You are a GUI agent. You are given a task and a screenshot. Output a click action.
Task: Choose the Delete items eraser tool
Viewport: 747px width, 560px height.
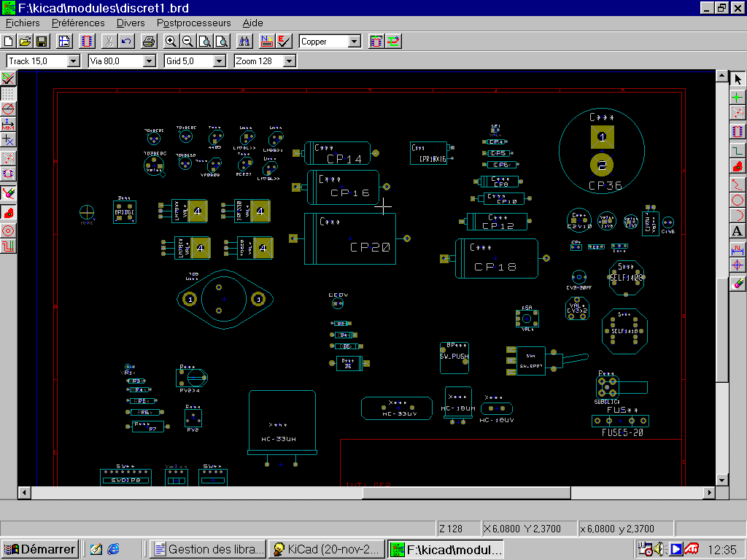(738, 282)
